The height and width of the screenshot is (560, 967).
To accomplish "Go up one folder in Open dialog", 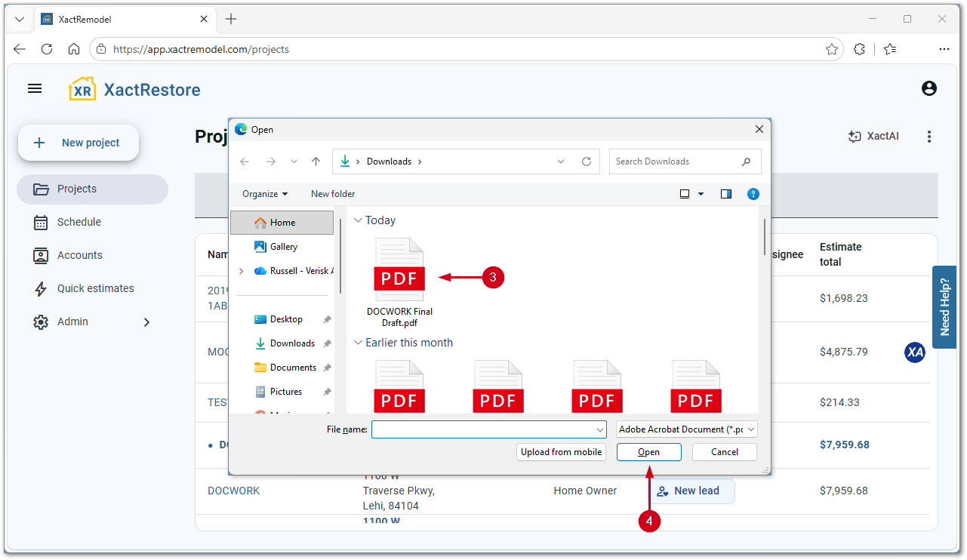I will click(316, 162).
